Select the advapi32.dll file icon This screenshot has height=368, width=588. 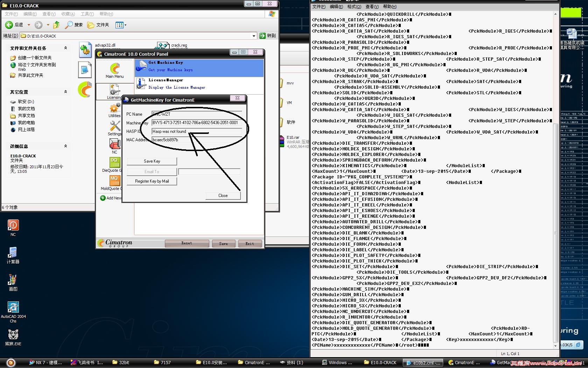(x=85, y=49)
